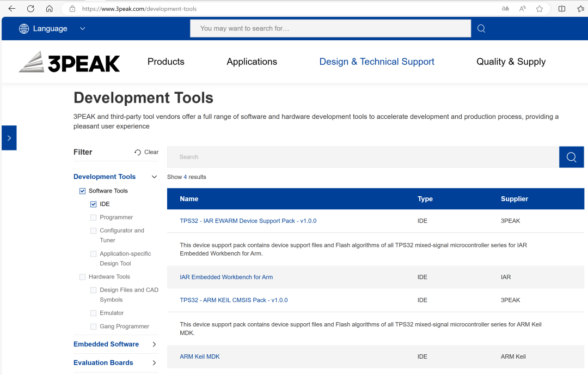Clear all filters with Clear button
The height and width of the screenshot is (375, 588).
[146, 152]
